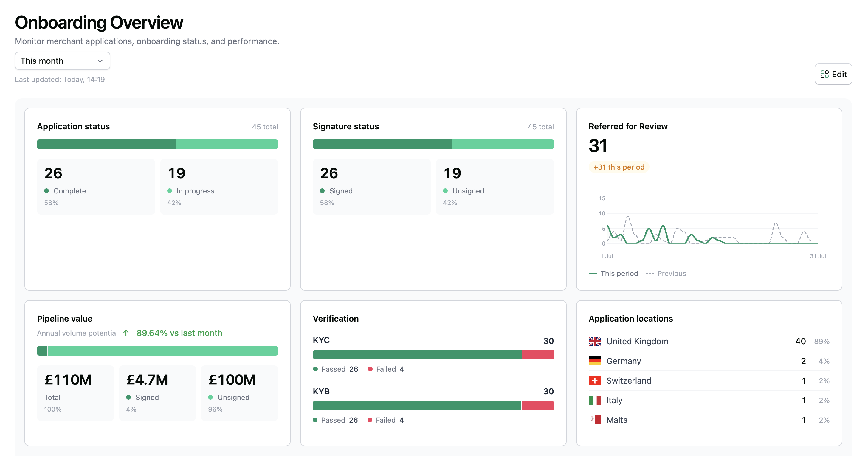
Task: Click the KYB total 30 value
Action: click(548, 391)
